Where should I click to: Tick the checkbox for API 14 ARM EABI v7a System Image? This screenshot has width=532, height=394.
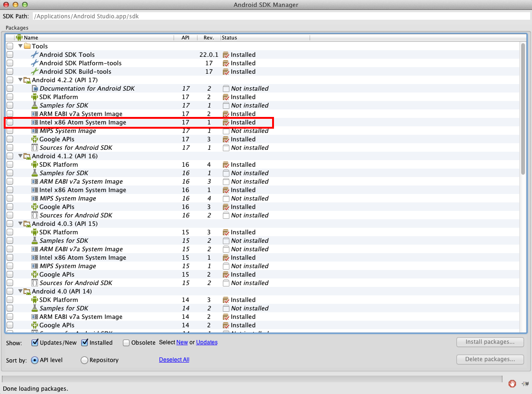click(10, 317)
